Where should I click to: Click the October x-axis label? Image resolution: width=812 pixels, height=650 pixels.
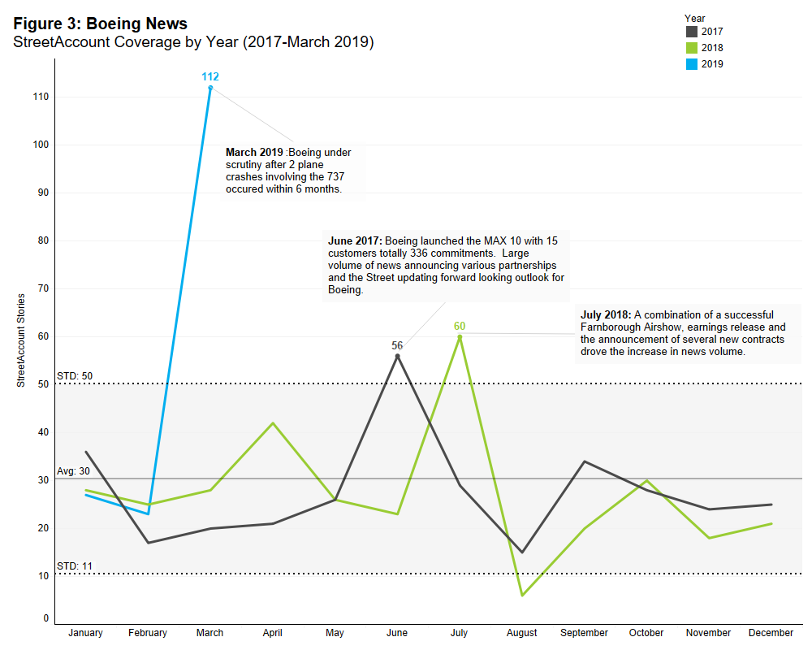pyautogui.click(x=646, y=633)
